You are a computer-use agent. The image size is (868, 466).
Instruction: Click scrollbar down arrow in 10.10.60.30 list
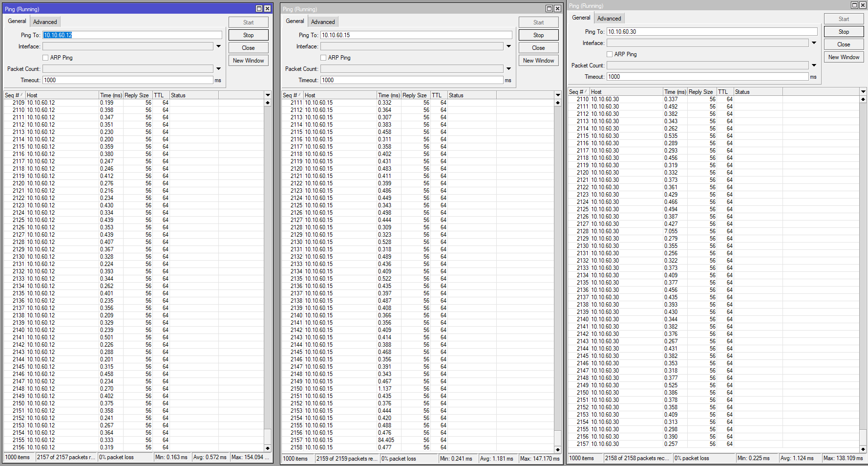click(x=863, y=449)
